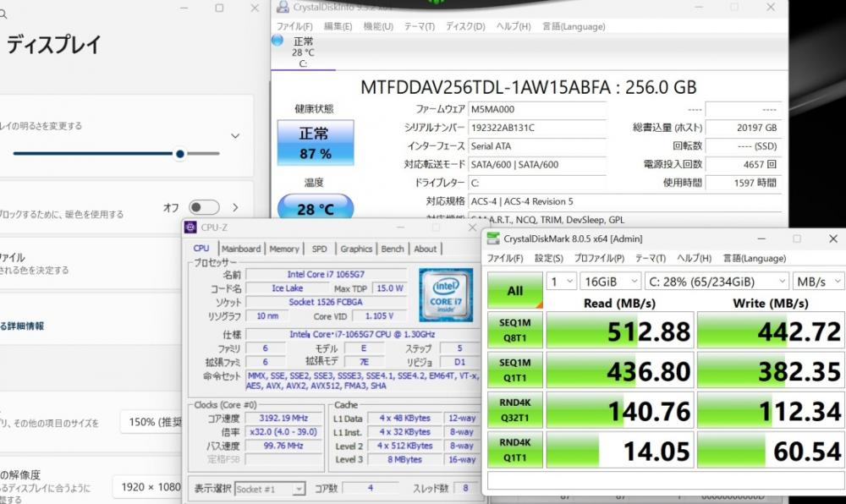Click the CPU-Z app icon in title bar
The image size is (846, 504).
pos(190,227)
